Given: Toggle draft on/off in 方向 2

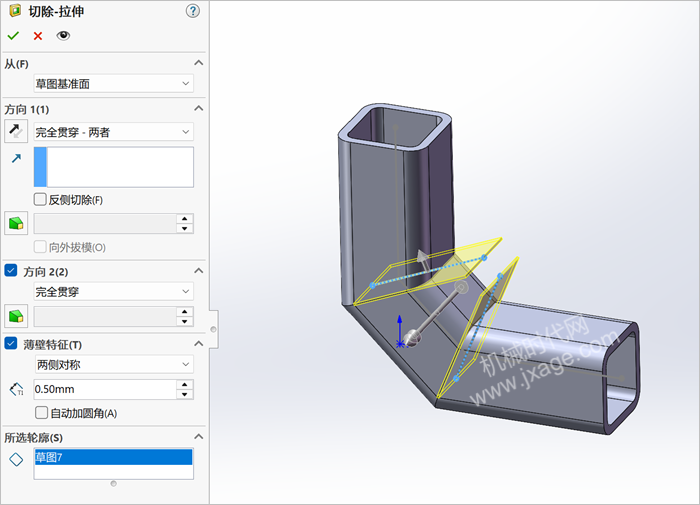Looking at the screenshot, I should click(16, 316).
